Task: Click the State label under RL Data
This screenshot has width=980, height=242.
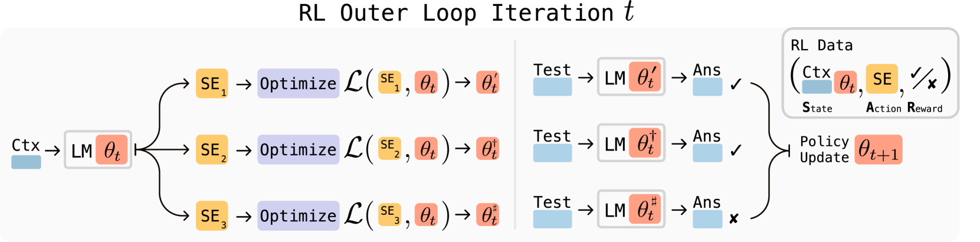Action: (817, 108)
